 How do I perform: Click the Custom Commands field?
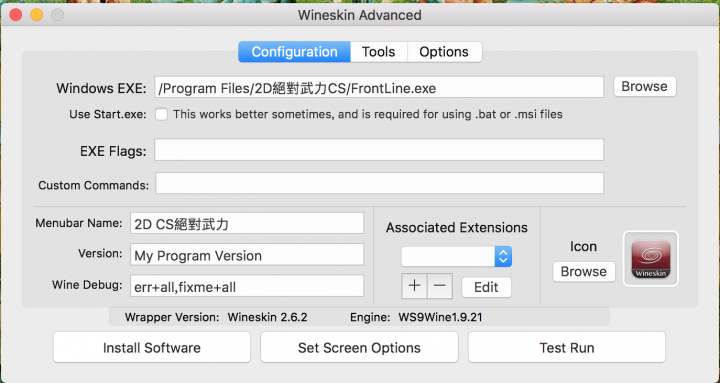379,183
